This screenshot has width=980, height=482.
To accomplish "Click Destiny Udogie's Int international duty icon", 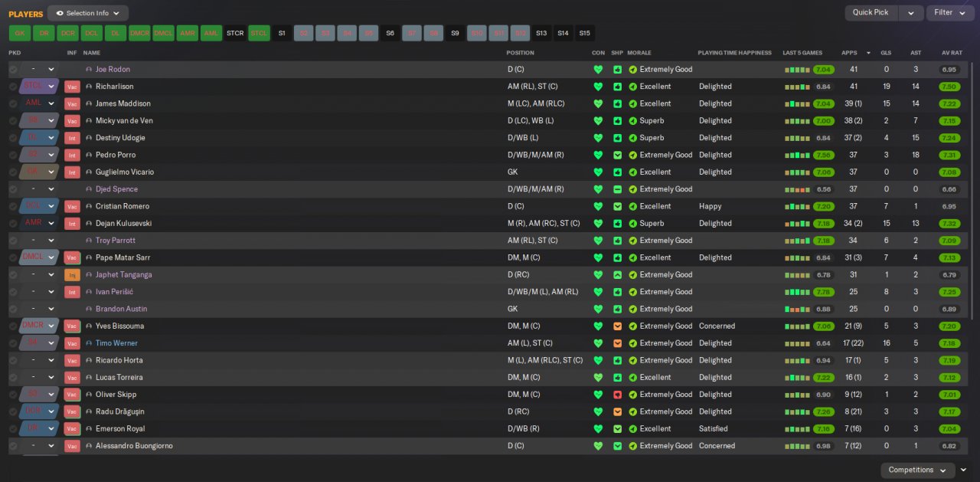I will (x=72, y=138).
